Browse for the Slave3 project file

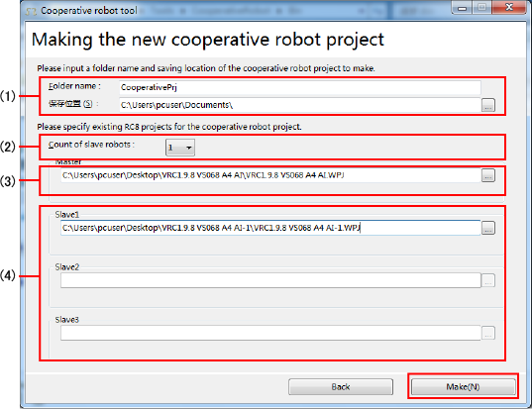488,333
